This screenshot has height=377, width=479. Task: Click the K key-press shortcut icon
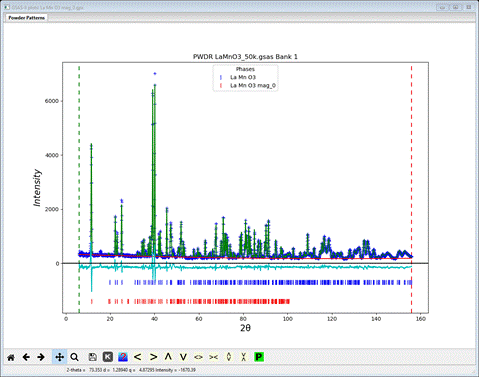pos(108,357)
